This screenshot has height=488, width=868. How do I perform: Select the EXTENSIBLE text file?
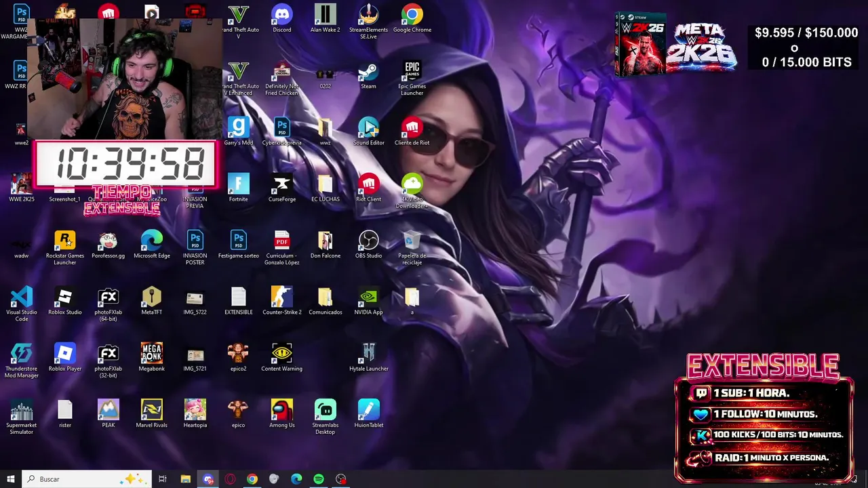point(238,302)
